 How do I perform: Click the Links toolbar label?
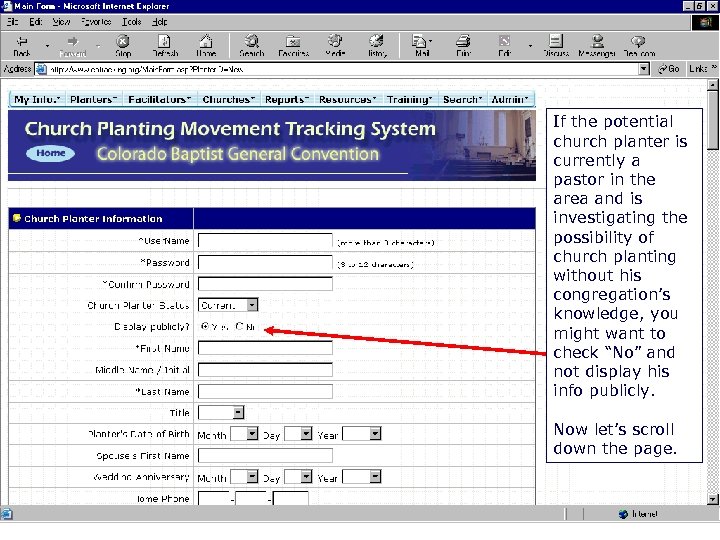(698, 68)
